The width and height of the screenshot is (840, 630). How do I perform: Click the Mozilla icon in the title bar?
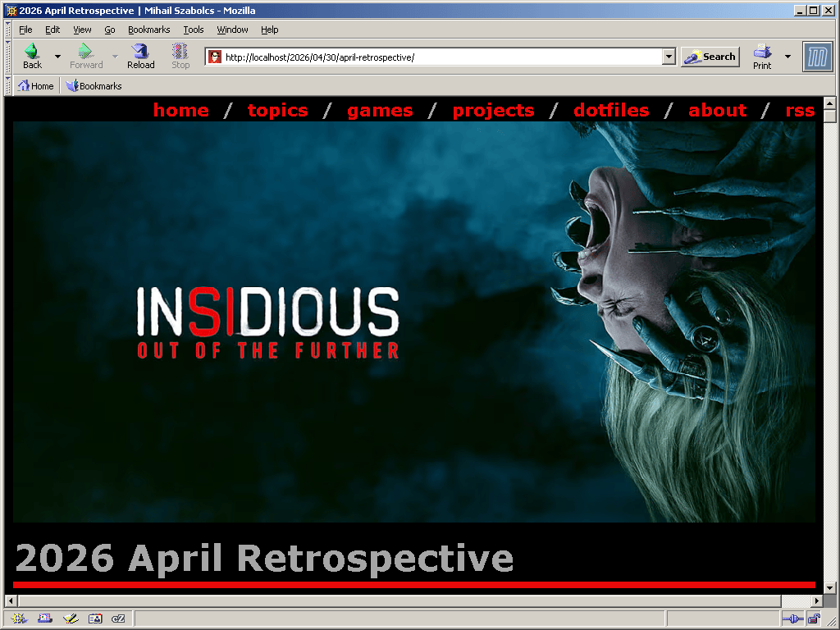tap(11, 10)
